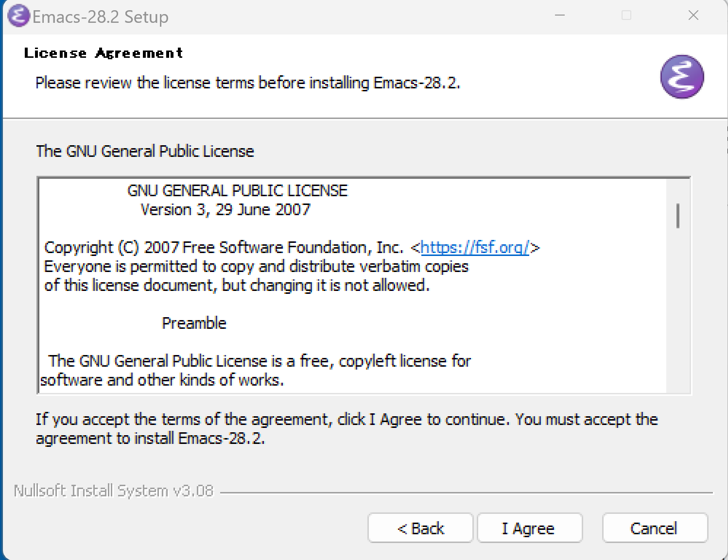This screenshot has height=560, width=728.
Task: Click the Emacs icon in title bar
Action: [19, 16]
